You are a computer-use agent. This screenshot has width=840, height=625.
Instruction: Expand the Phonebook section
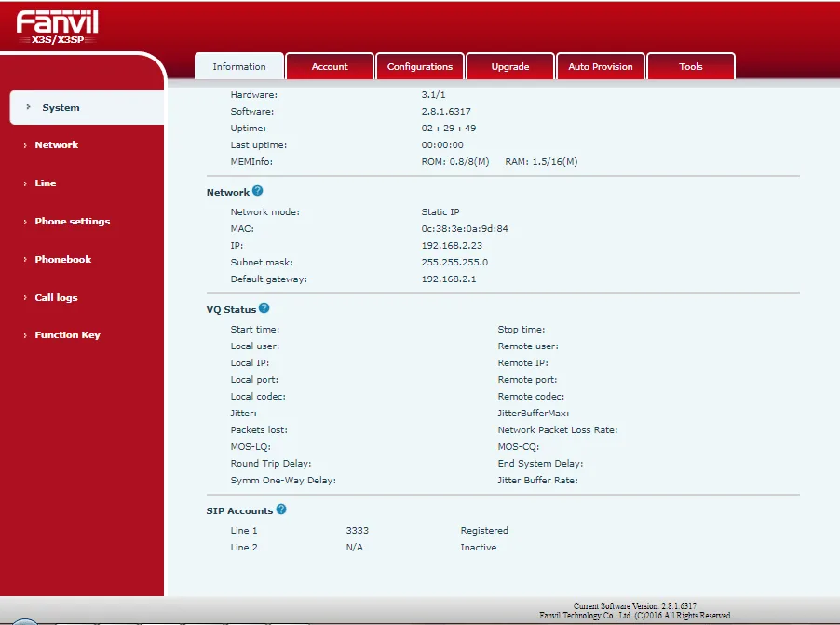[62, 259]
